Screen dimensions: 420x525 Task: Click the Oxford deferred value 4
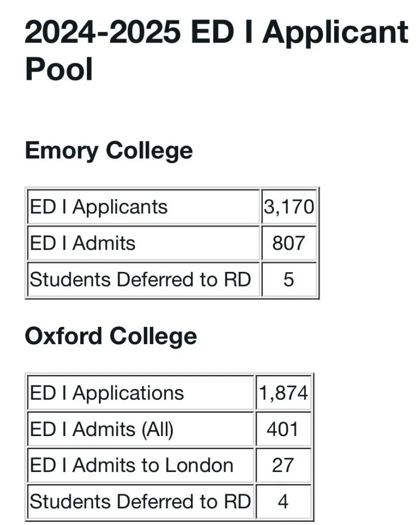(284, 502)
